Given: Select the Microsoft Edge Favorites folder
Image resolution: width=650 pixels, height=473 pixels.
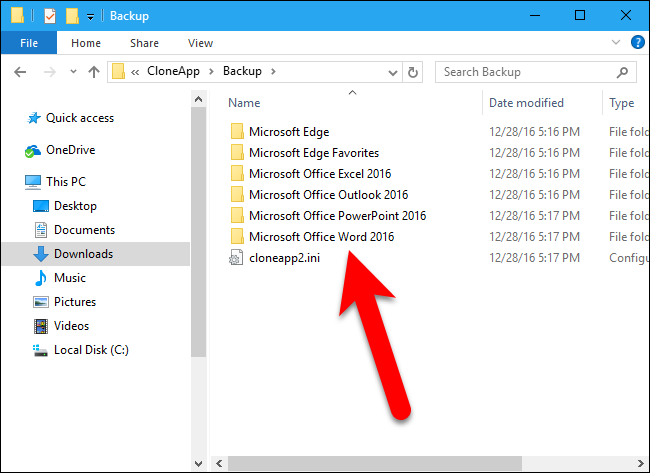Looking at the screenshot, I should point(313,153).
